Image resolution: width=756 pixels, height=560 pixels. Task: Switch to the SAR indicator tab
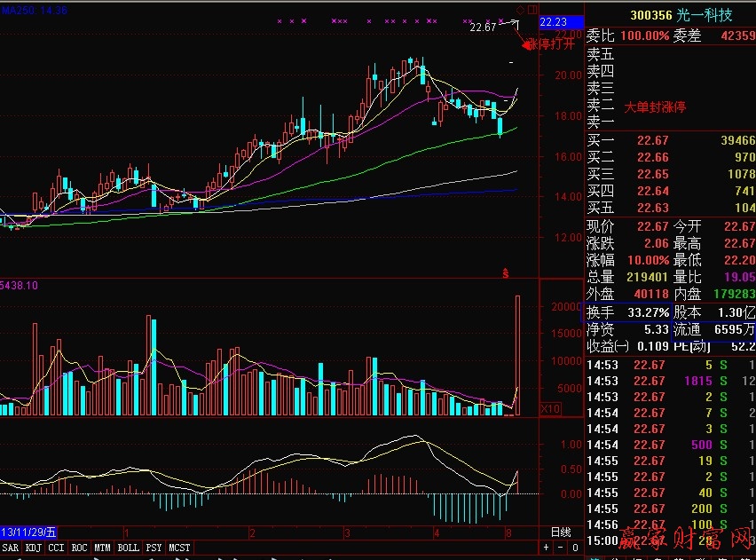coord(11,548)
